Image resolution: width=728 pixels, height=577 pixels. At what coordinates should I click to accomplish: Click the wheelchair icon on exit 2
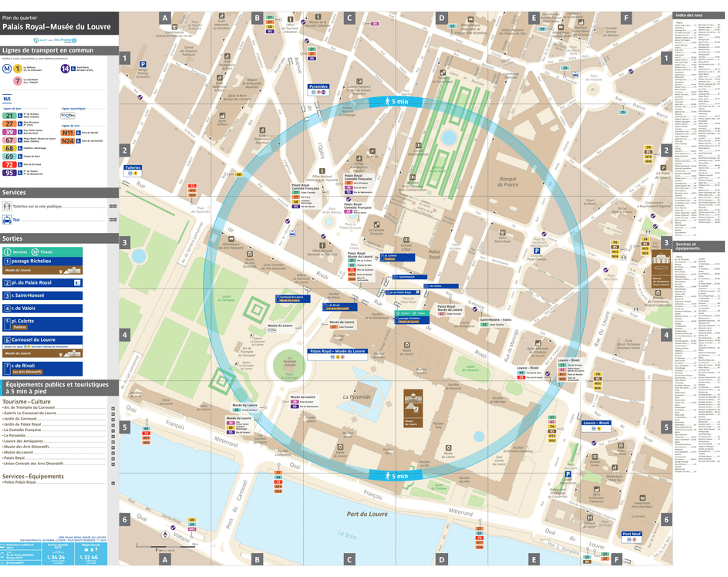tap(77, 282)
